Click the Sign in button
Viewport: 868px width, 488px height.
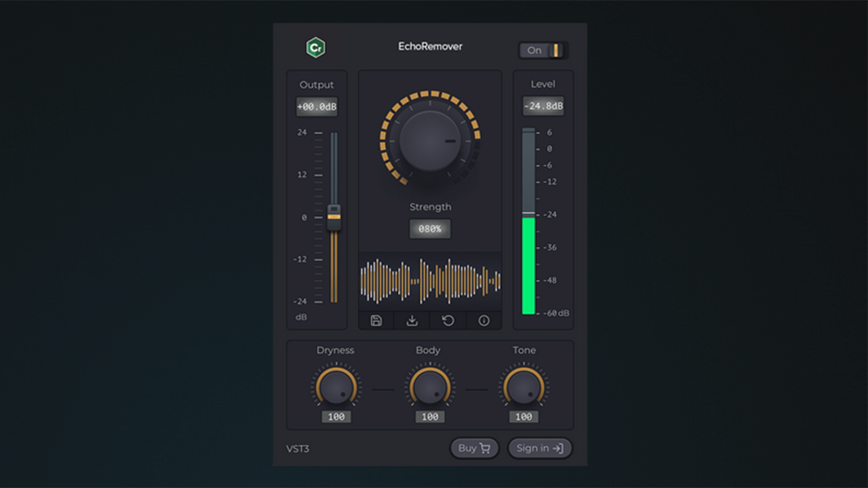coord(540,448)
